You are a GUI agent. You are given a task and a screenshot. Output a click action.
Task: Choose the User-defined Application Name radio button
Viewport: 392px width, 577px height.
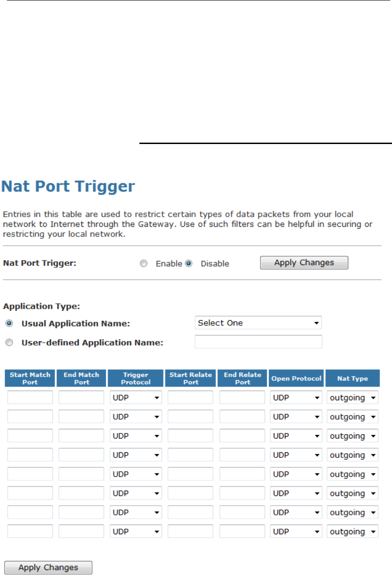click(10, 342)
